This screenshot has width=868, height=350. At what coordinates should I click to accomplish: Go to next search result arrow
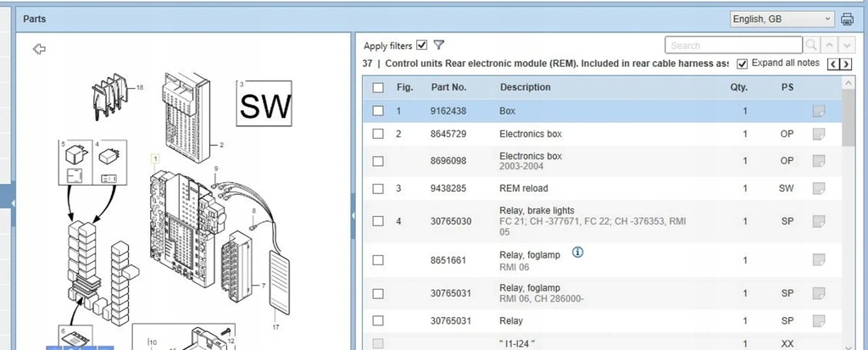847,46
